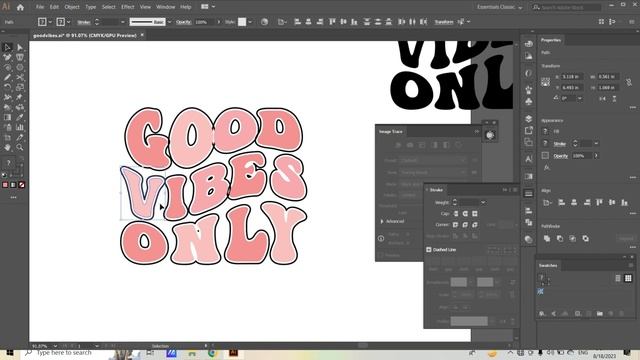Click Stroke link in control bar
This screenshot has height=360, width=640.
click(x=84, y=22)
